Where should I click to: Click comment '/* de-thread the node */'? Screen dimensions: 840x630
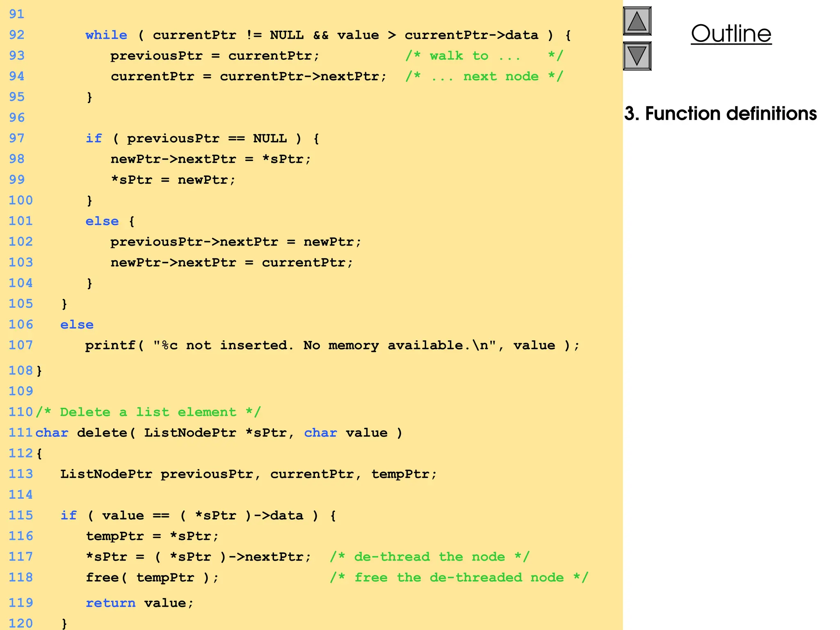click(430, 557)
